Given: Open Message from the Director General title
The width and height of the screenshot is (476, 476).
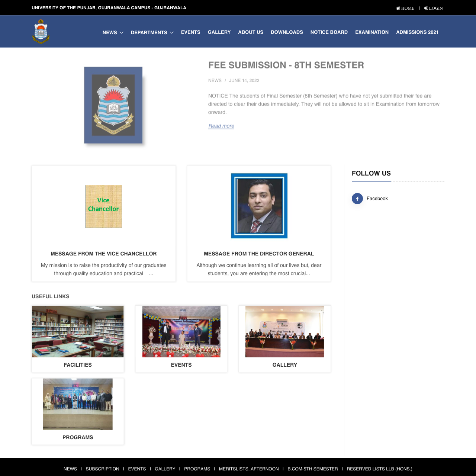Looking at the screenshot, I should [x=259, y=254].
